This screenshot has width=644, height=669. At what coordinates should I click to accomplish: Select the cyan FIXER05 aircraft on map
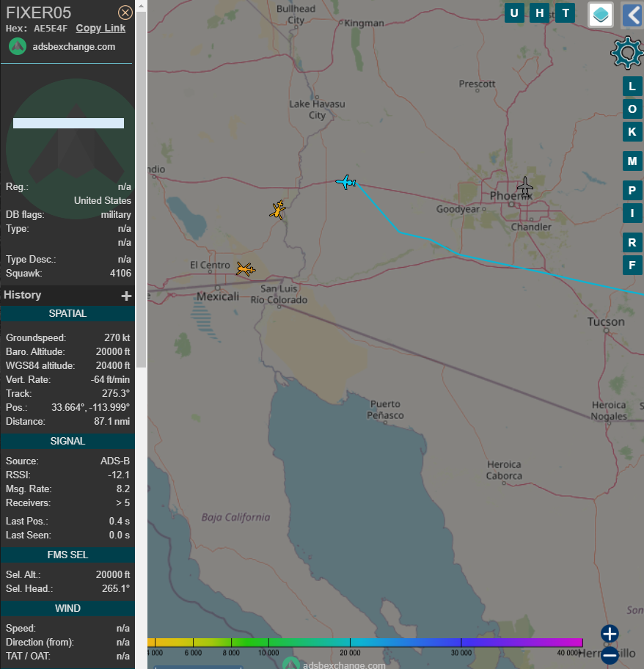coord(346,182)
